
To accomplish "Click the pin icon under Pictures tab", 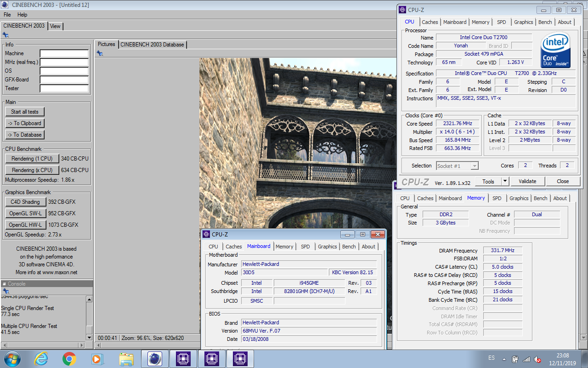I will coord(100,53).
